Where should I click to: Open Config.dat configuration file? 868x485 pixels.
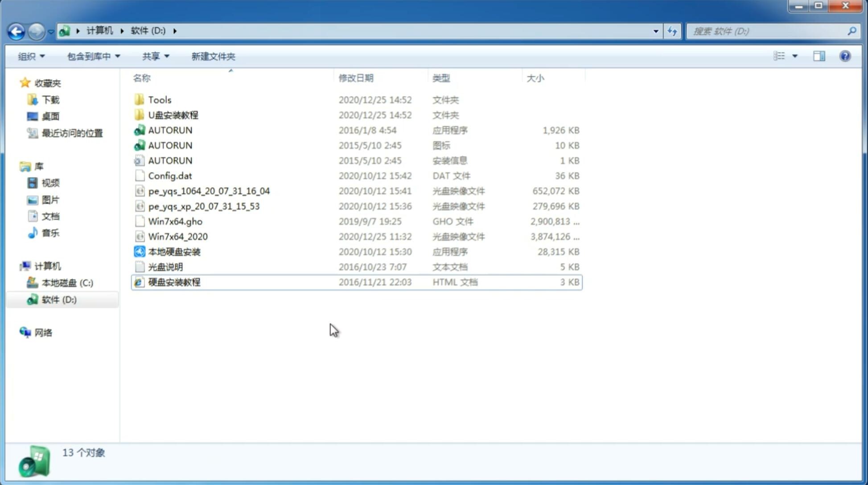tap(170, 175)
